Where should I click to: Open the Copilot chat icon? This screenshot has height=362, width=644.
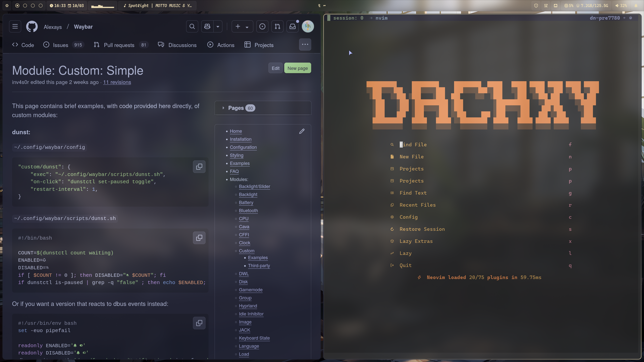click(x=207, y=27)
